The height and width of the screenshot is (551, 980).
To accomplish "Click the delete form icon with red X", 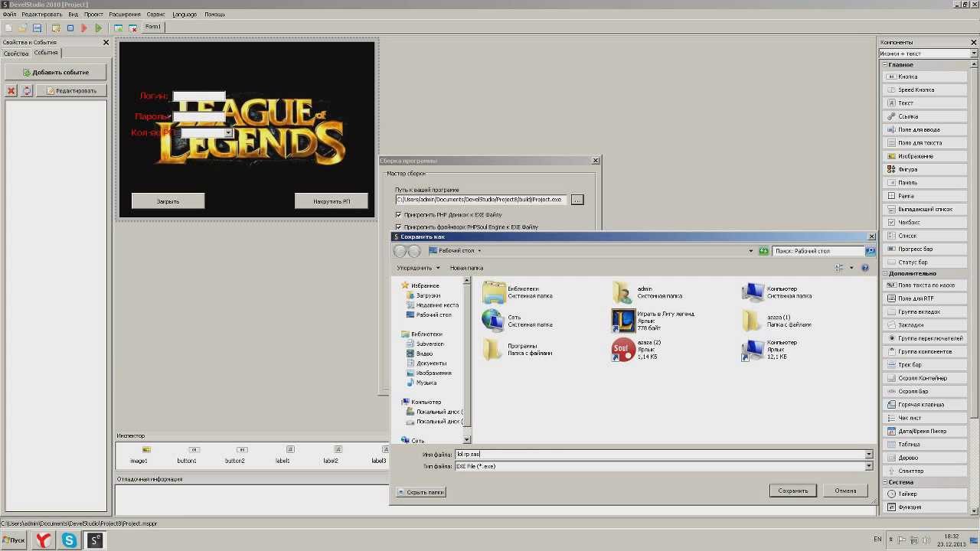I will [132, 28].
